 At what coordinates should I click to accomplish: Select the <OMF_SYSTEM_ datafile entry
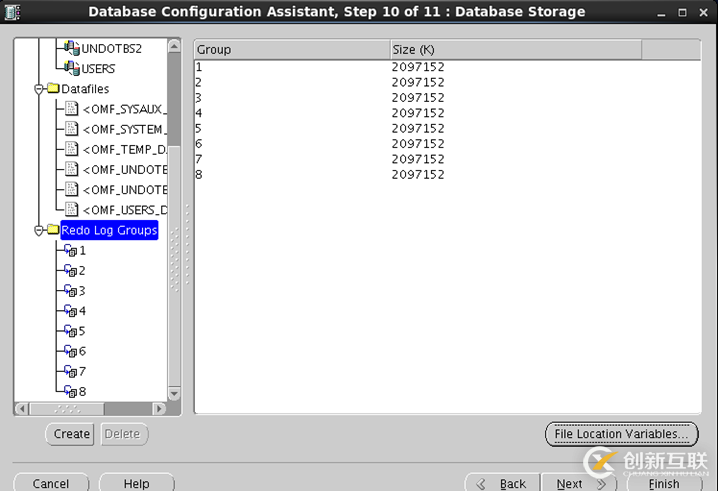[x=125, y=129]
